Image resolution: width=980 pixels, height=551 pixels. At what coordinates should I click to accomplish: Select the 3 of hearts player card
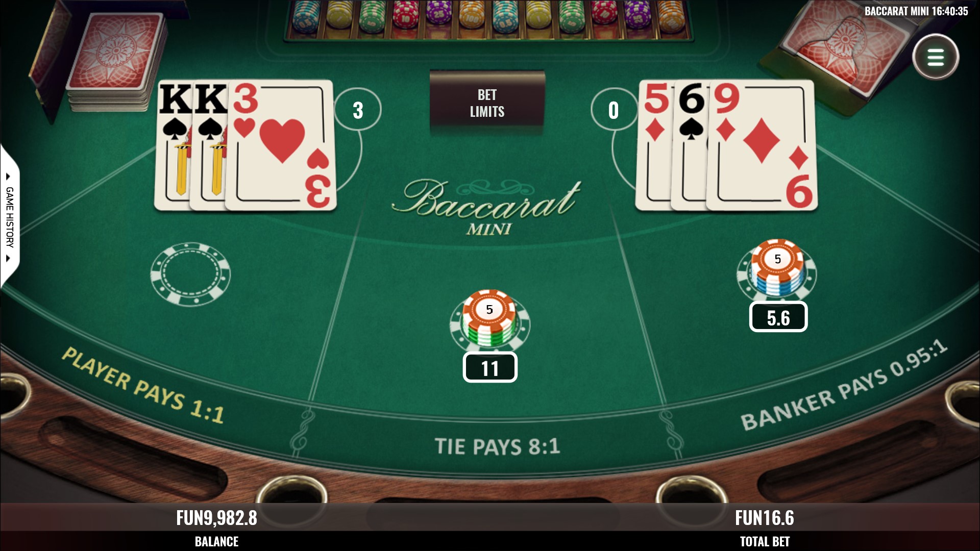tap(280, 145)
